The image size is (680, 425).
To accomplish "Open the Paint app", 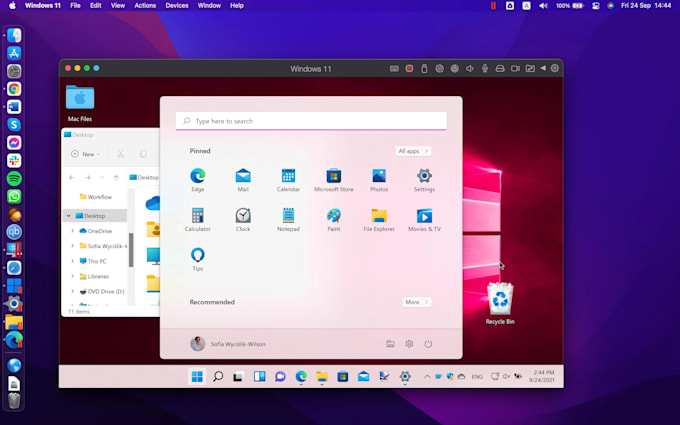I will (333, 219).
